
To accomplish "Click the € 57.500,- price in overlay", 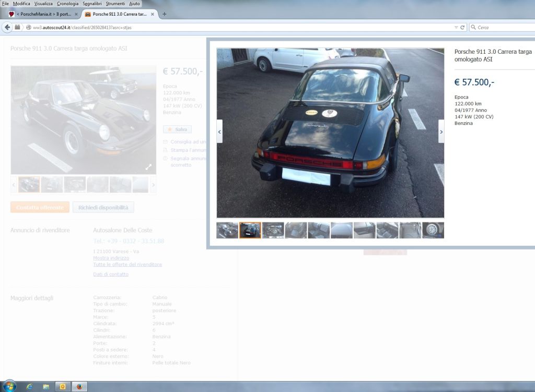I will [474, 82].
